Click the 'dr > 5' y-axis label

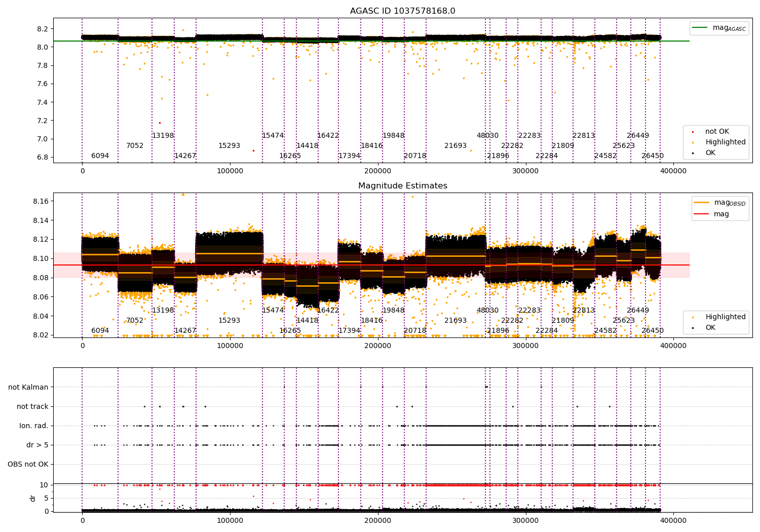pos(37,445)
